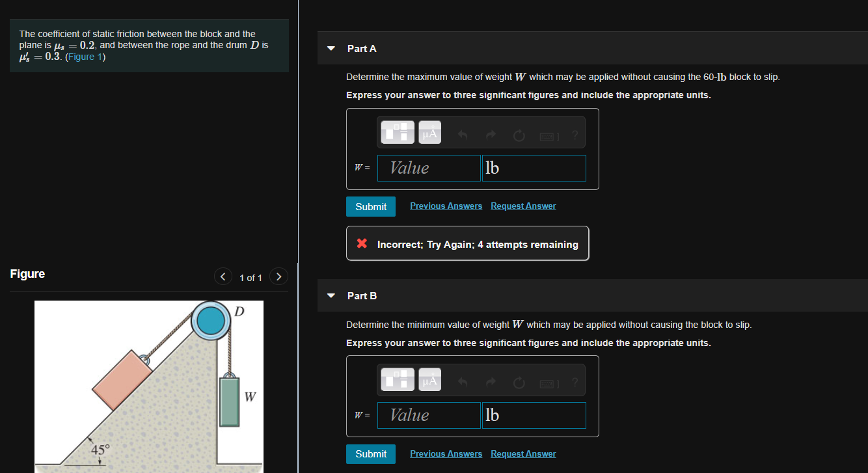Focus the Part B Value field
The width and height of the screenshot is (868, 473).
point(429,415)
